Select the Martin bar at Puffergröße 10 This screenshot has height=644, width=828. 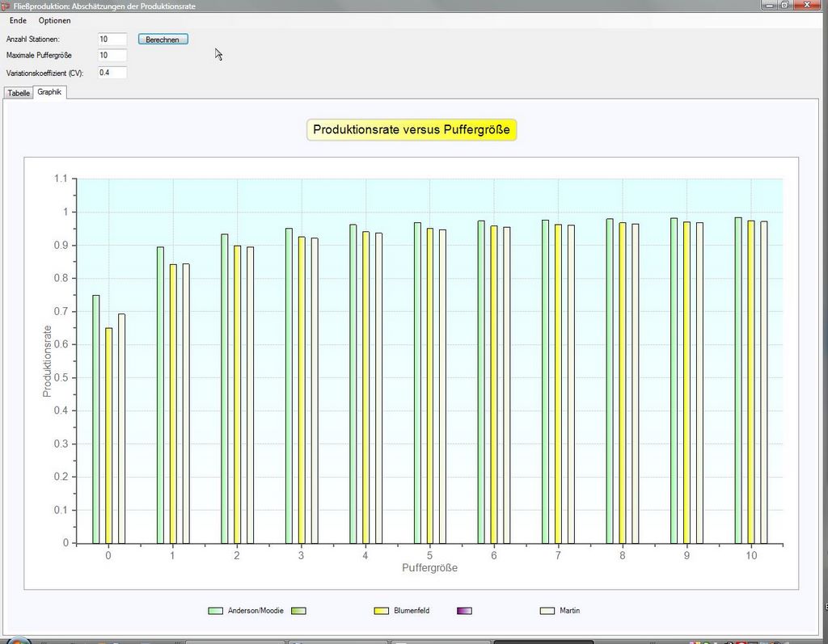[764, 382]
